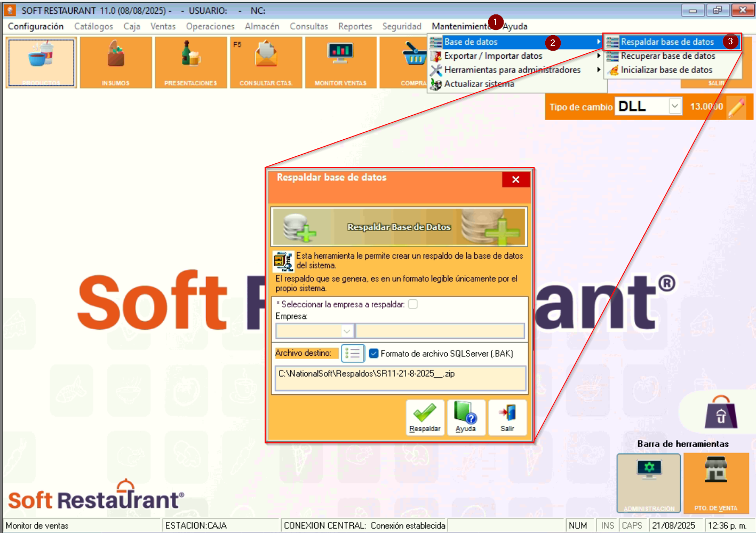
Task: Expand Exportar / Importar datos submenu arrow
Action: [x=599, y=55]
